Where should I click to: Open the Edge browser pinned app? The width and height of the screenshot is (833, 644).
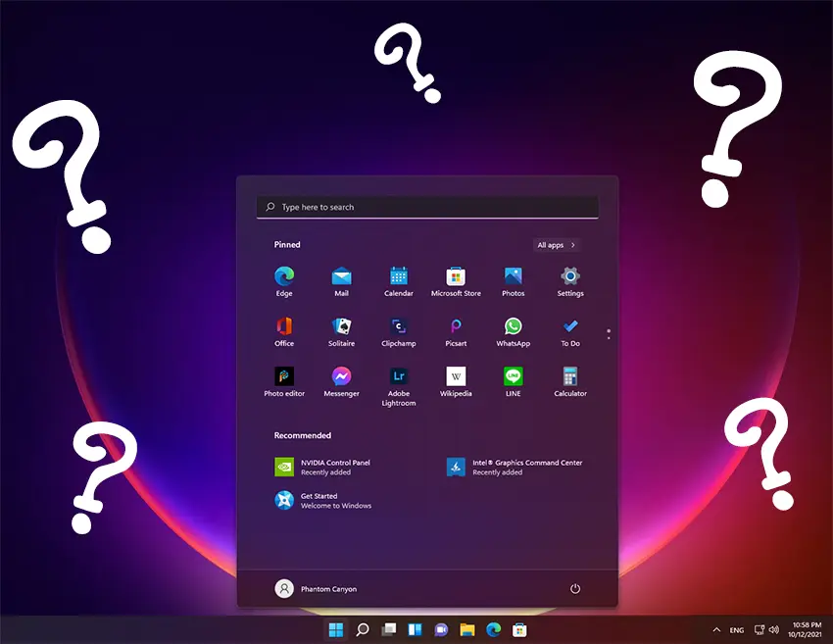click(284, 276)
